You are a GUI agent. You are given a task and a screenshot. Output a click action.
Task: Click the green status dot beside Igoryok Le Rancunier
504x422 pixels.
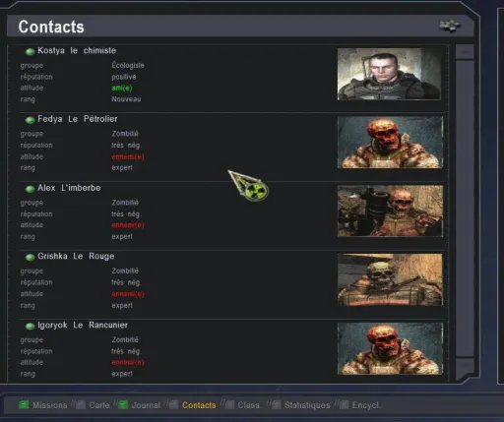coord(30,326)
